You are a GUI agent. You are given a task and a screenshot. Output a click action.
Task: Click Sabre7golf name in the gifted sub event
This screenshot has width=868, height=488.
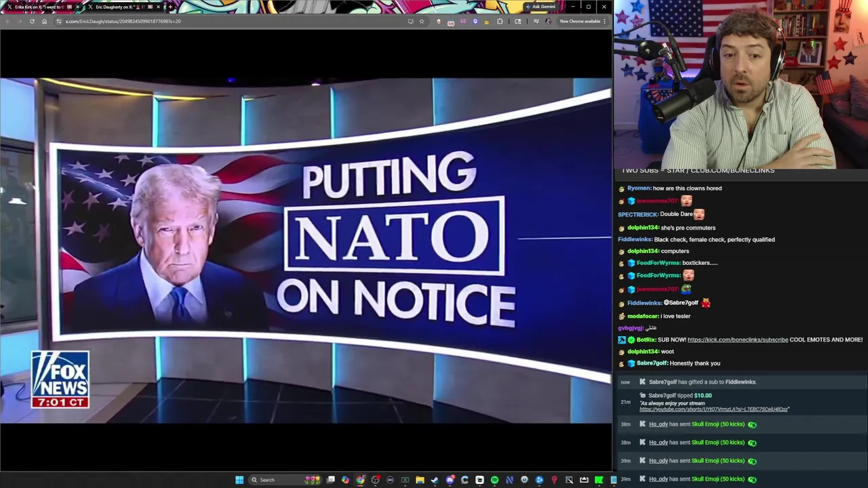(x=663, y=382)
